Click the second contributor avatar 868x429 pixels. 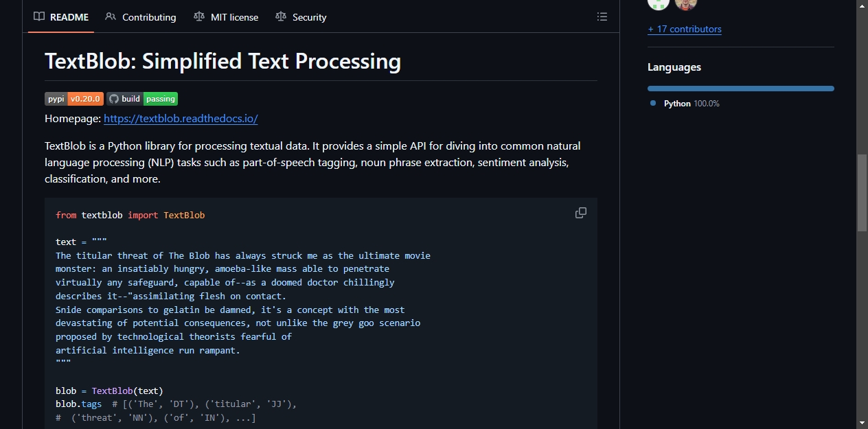click(x=686, y=3)
